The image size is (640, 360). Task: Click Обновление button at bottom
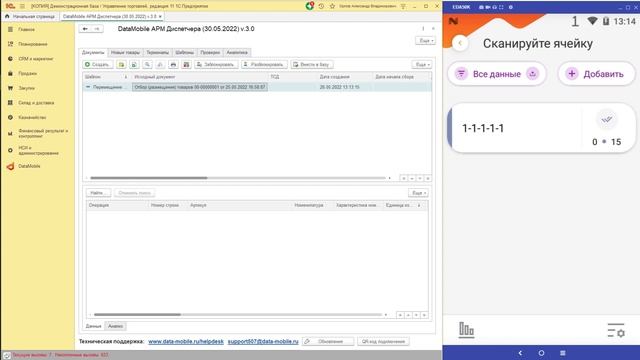tap(328, 341)
